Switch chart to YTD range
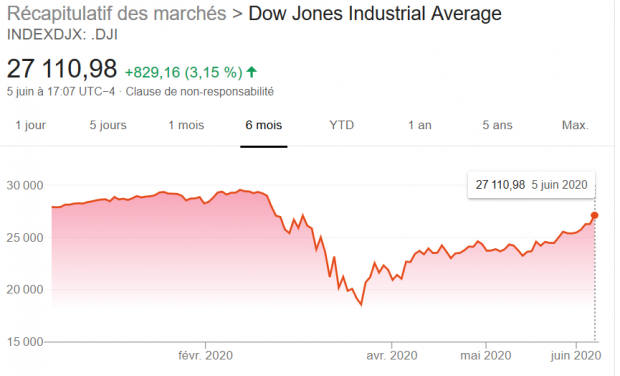The image size is (620, 376). (x=342, y=125)
